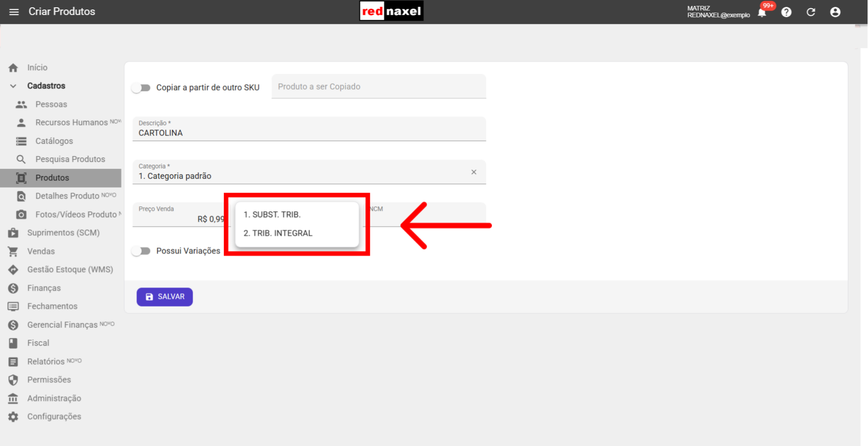Enable Copiar a partir de outro SKU

click(141, 88)
